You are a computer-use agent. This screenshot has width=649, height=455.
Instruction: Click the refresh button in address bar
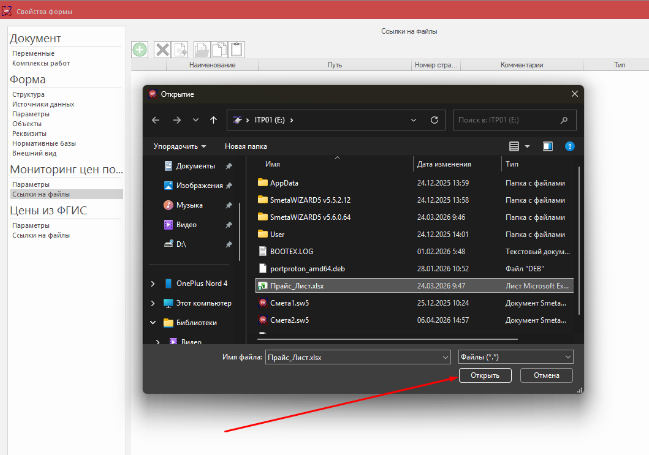(434, 120)
